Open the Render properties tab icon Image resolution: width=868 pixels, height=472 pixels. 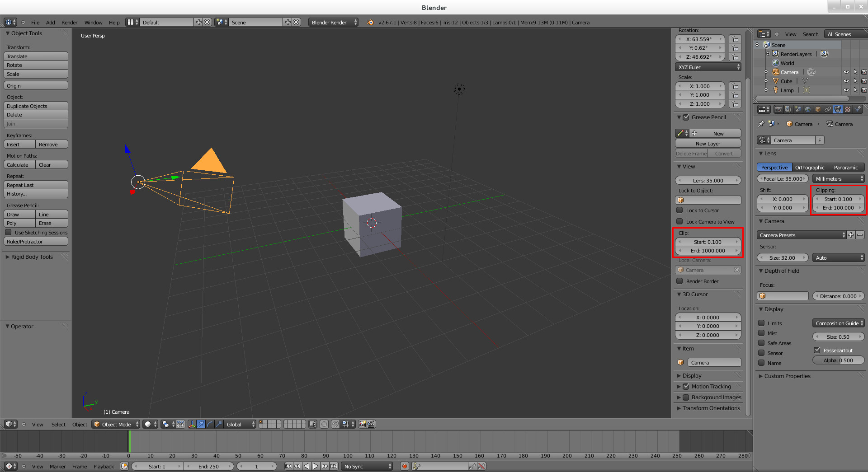(778, 109)
